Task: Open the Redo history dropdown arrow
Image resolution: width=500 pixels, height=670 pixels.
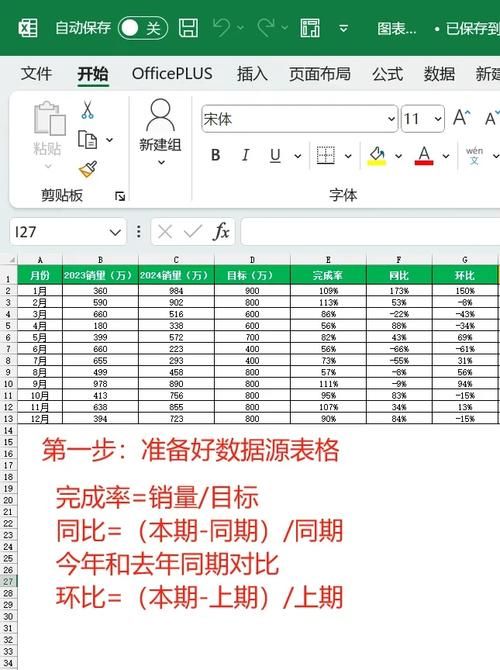Action: point(285,28)
